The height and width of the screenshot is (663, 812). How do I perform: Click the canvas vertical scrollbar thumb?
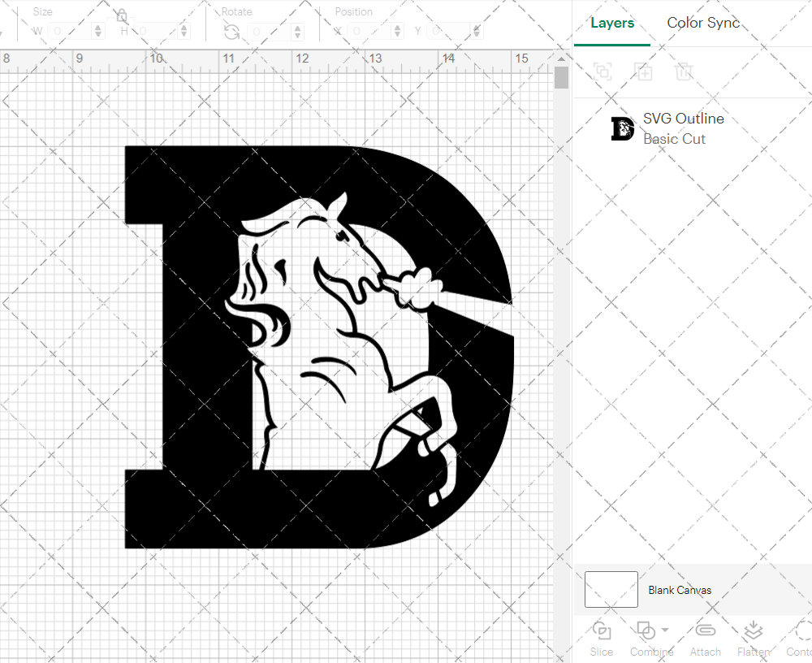561,78
